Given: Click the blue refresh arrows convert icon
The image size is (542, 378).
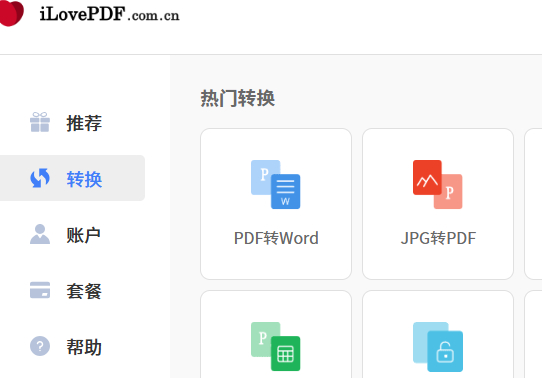Looking at the screenshot, I should pos(40,178).
